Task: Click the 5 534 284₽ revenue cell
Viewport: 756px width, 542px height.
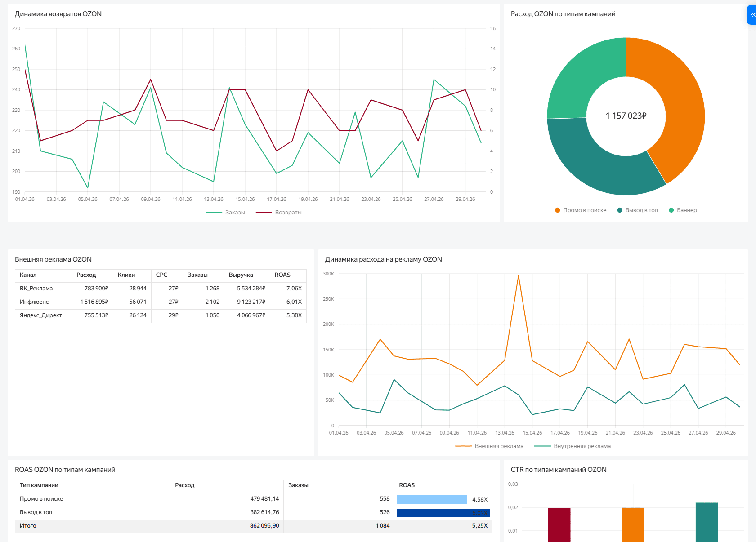Action: pyautogui.click(x=247, y=289)
